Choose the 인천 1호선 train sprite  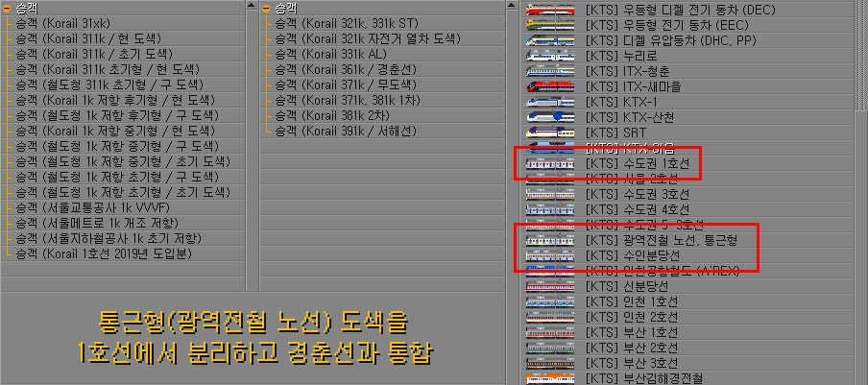coord(550,302)
